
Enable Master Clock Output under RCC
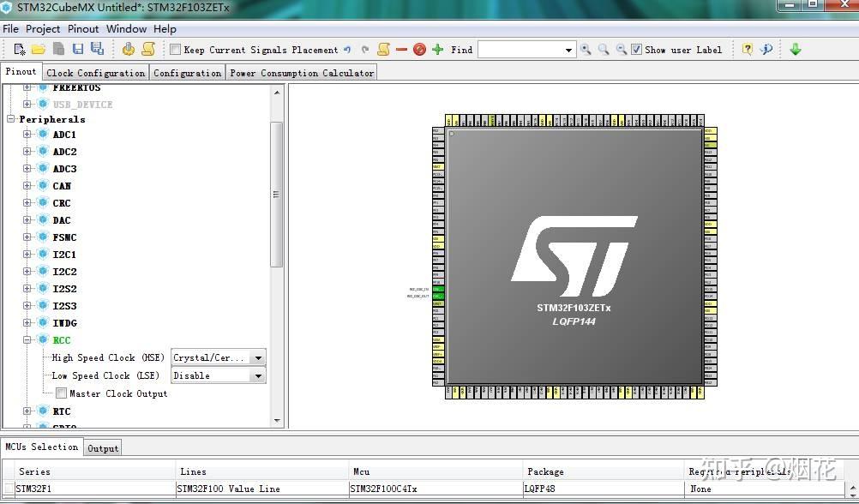tap(61, 393)
